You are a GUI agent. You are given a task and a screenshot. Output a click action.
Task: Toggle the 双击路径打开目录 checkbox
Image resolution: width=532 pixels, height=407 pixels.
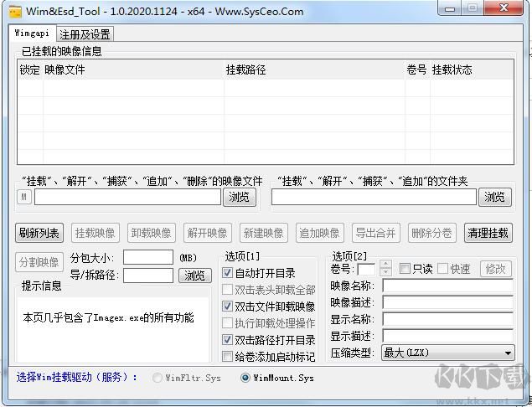[227, 339]
